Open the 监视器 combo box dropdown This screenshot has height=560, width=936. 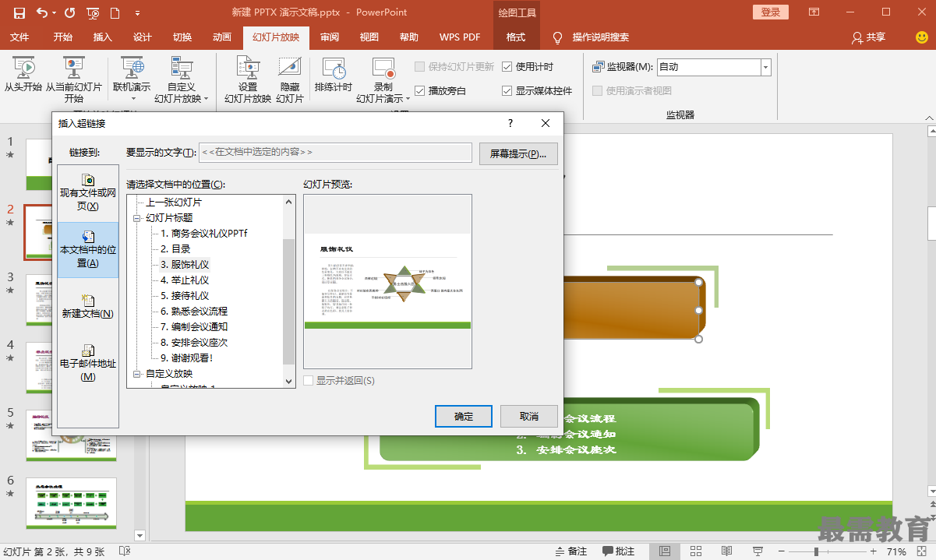pos(765,67)
